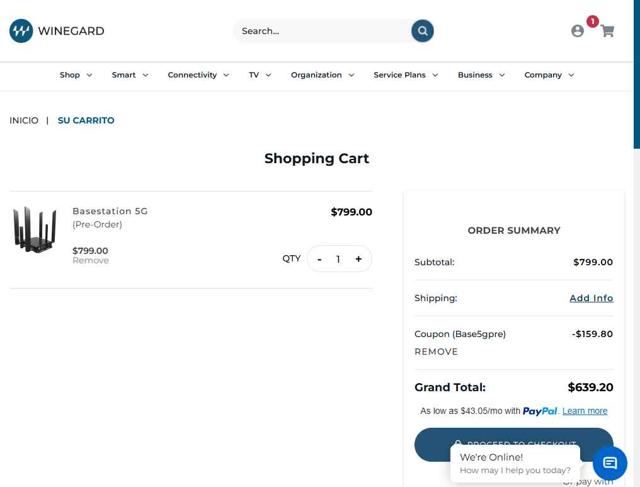Decrease quantity with minus button

[x=320, y=259]
